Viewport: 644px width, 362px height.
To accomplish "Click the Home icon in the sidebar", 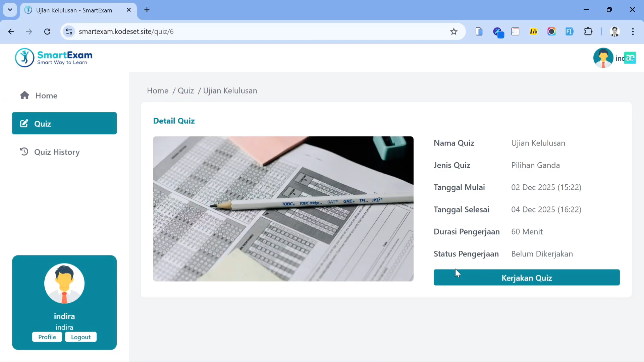I will (x=24, y=96).
